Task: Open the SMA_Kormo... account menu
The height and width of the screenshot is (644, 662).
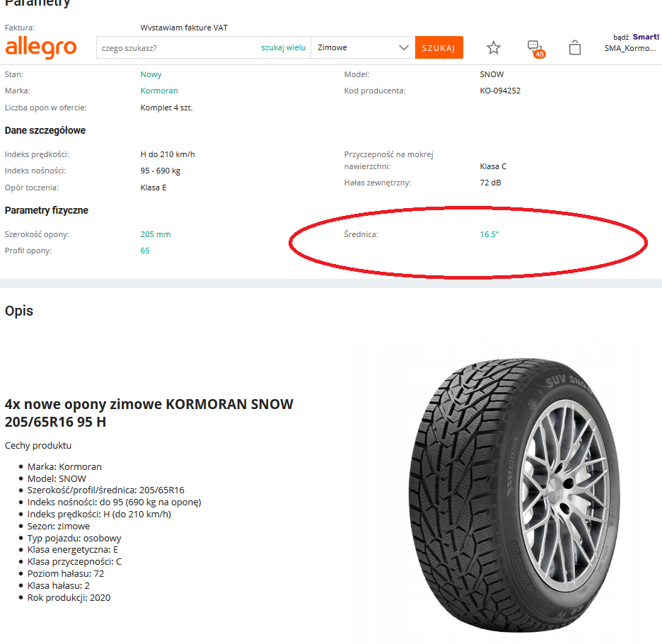Action: click(630, 48)
